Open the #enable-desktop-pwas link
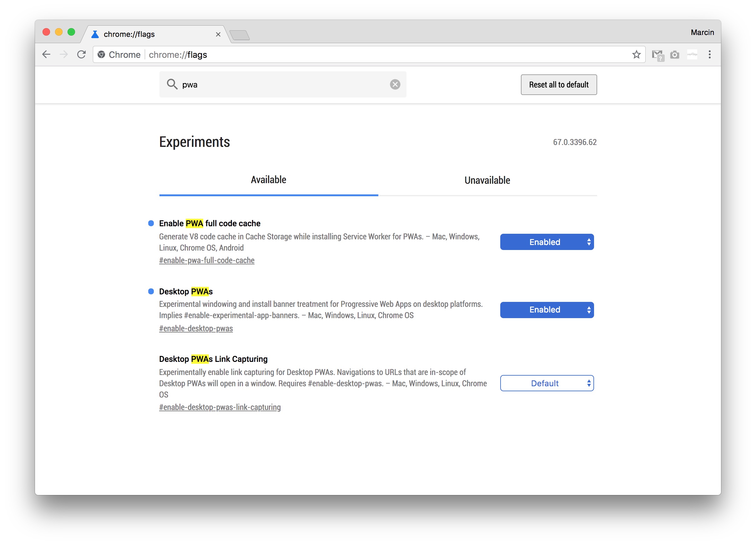Viewport: 756px width, 545px height. point(196,328)
